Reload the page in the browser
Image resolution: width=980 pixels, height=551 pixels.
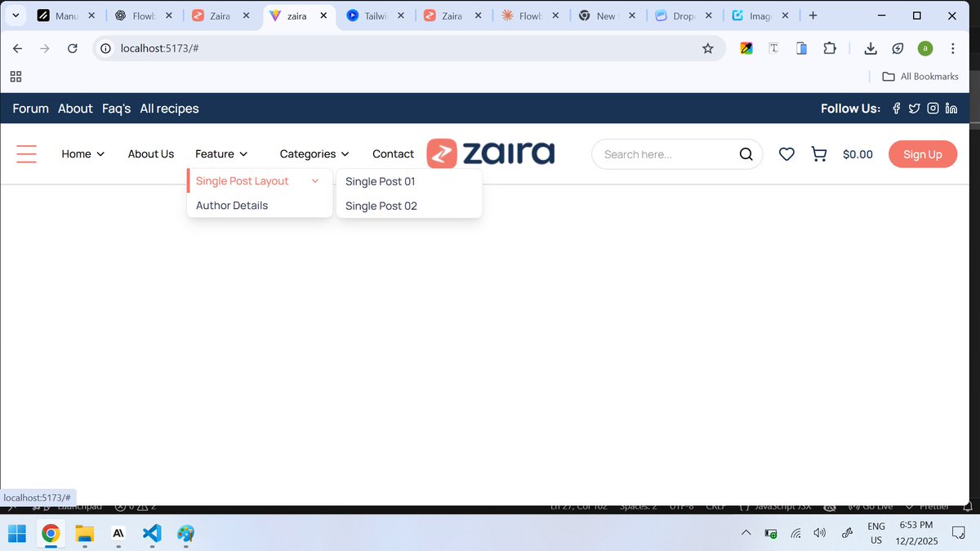point(72,48)
